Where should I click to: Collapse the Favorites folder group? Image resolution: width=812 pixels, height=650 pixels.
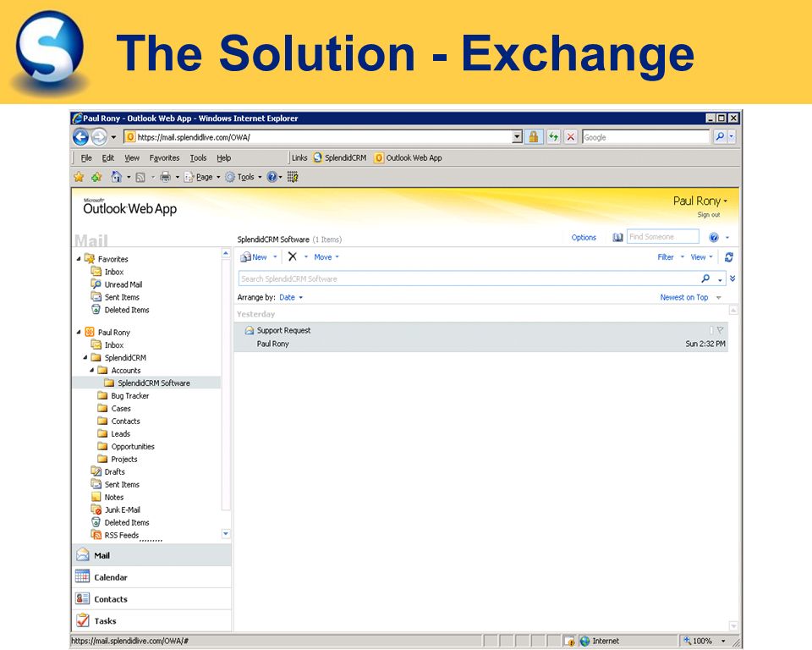(x=79, y=259)
